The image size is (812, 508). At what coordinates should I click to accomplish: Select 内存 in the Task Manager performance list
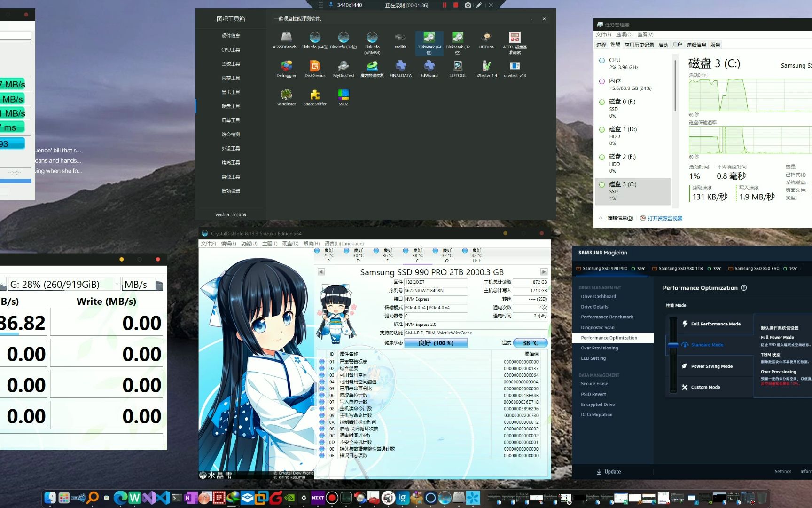[633, 84]
